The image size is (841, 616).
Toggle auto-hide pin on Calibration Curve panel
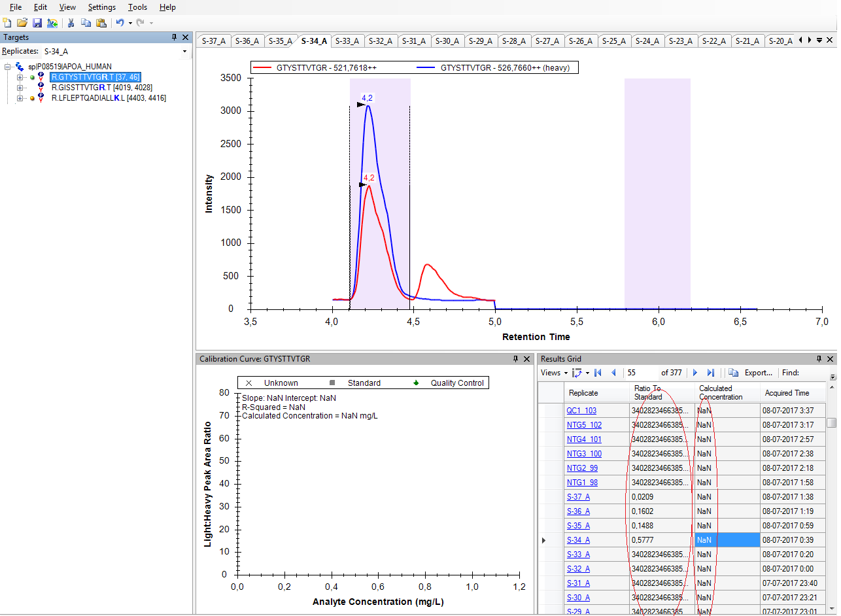(x=516, y=359)
